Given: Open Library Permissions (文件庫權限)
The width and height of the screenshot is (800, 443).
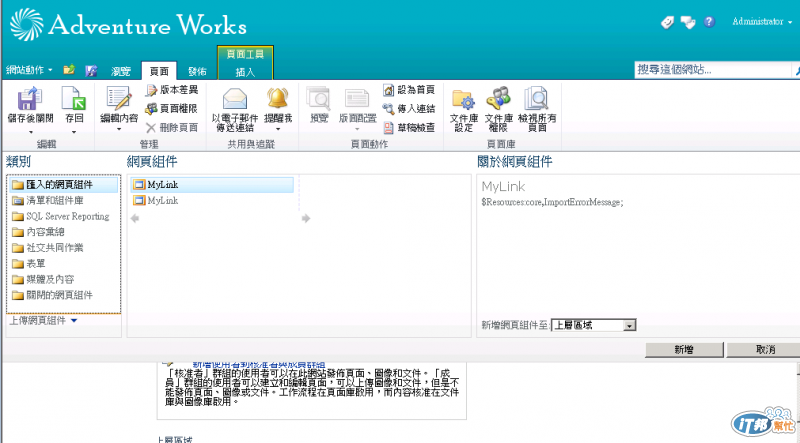Looking at the screenshot, I should point(498,109).
